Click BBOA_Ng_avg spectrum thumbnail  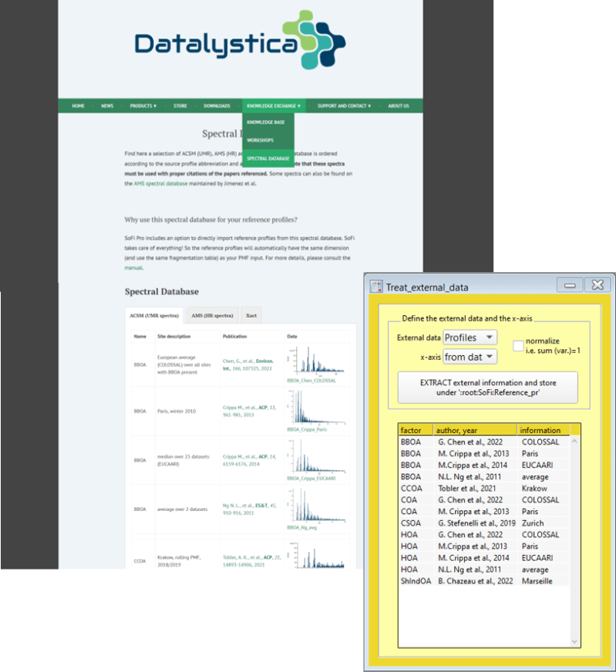tap(316, 506)
